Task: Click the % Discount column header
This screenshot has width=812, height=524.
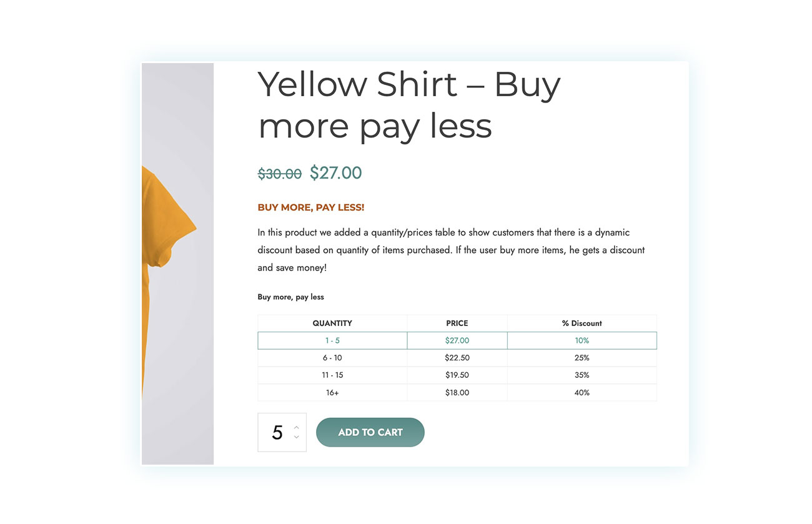Action: coord(582,324)
